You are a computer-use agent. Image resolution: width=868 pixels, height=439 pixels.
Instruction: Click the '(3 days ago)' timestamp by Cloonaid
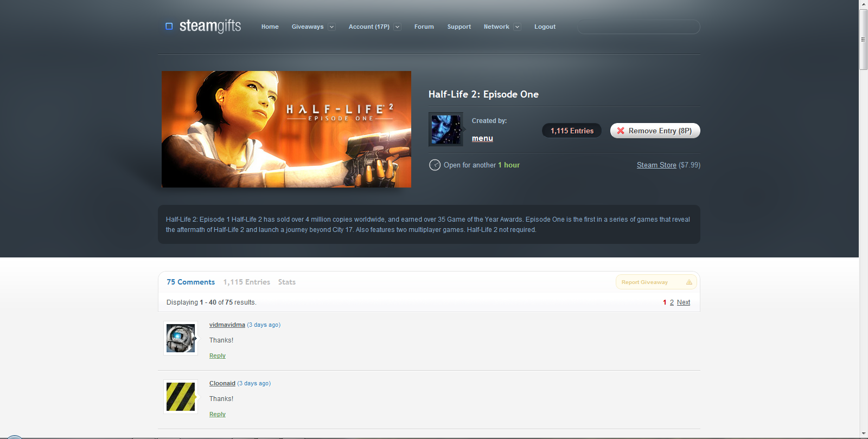pos(254,383)
